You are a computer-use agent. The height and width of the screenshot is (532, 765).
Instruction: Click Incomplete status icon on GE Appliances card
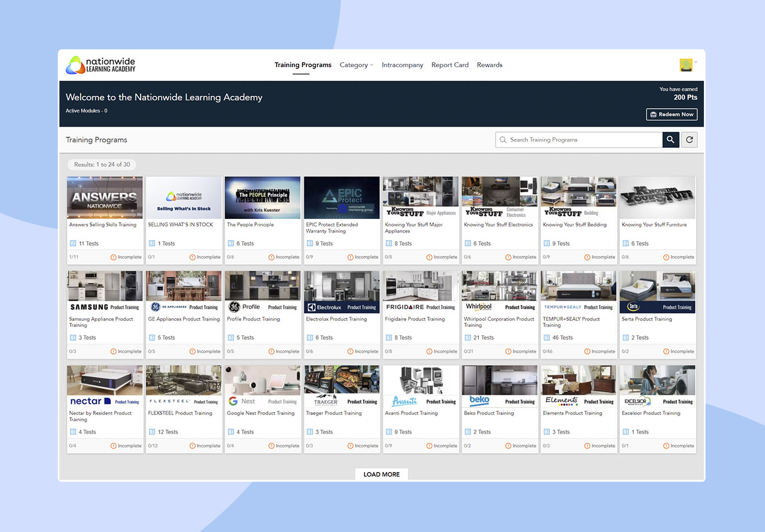(193, 352)
